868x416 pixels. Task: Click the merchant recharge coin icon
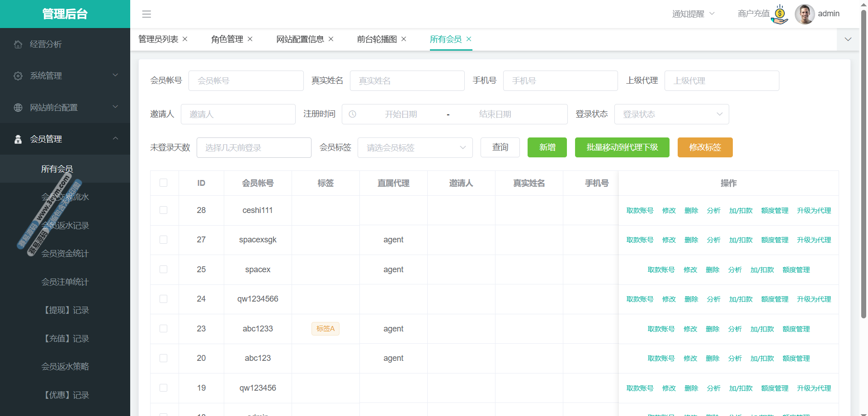point(780,14)
